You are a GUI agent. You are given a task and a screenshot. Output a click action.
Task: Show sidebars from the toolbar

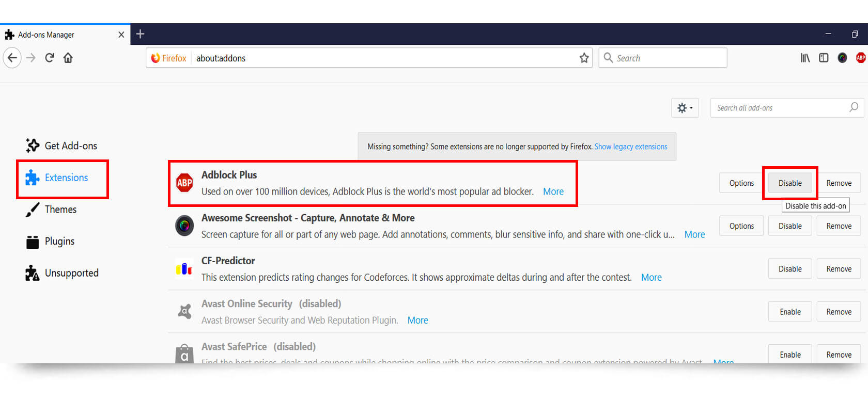824,58
